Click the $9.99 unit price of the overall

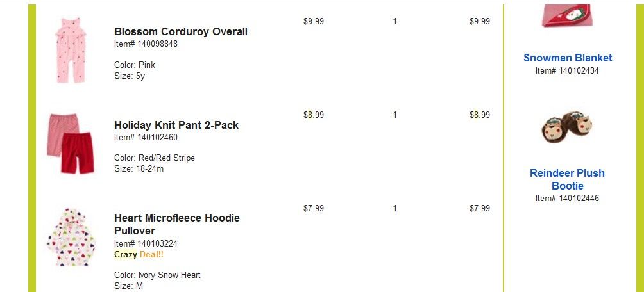[x=314, y=21]
